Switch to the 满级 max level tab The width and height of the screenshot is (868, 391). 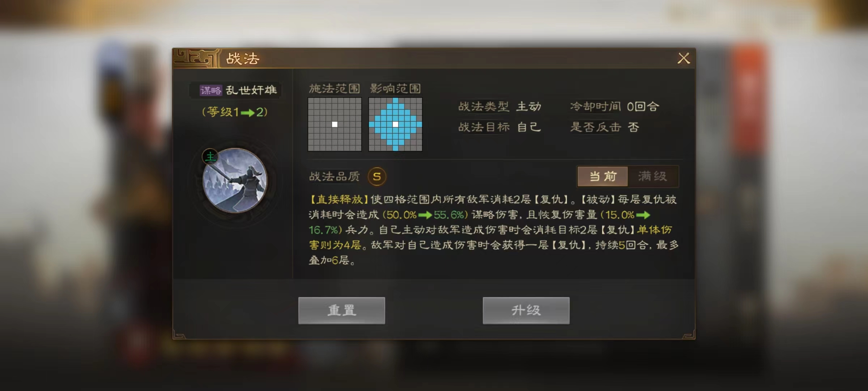[x=653, y=176]
